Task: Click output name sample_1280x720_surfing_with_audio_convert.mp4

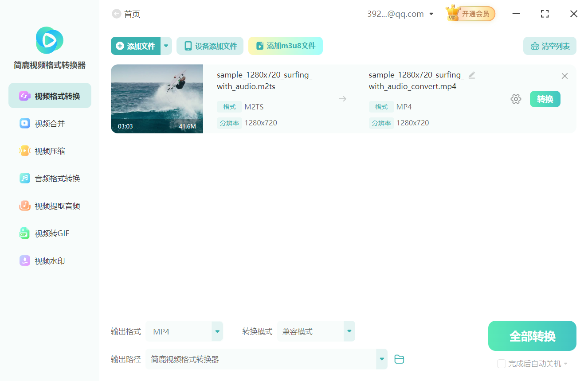Action: tap(416, 81)
